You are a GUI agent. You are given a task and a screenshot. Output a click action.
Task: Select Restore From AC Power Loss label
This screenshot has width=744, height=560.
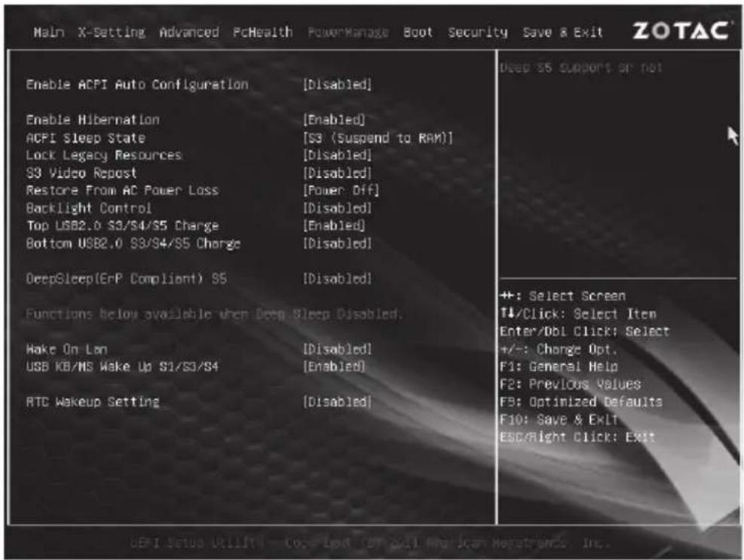(x=122, y=190)
